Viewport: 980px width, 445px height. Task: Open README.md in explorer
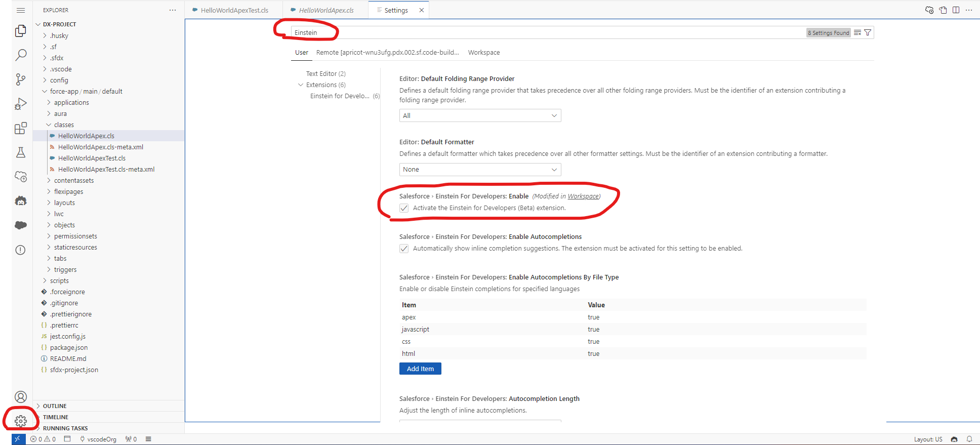pos(68,358)
